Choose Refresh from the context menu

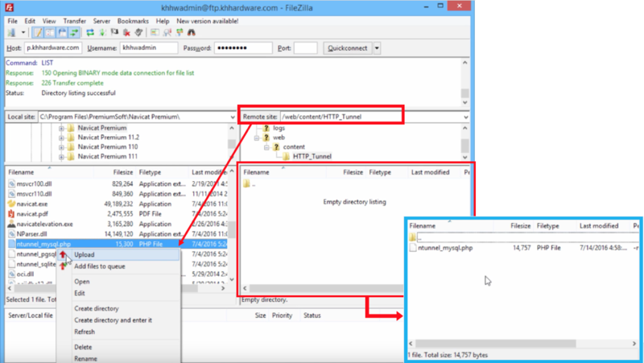[118, 332]
